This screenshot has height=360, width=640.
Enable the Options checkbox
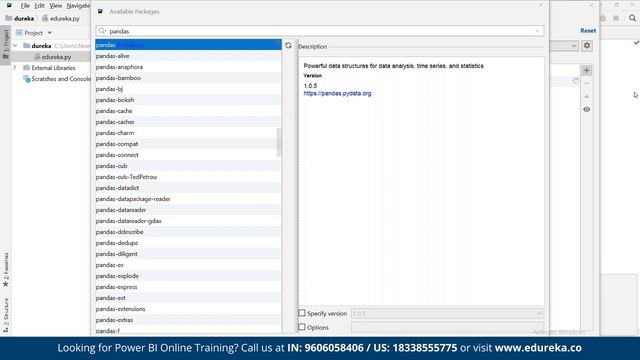pyautogui.click(x=302, y=327)
